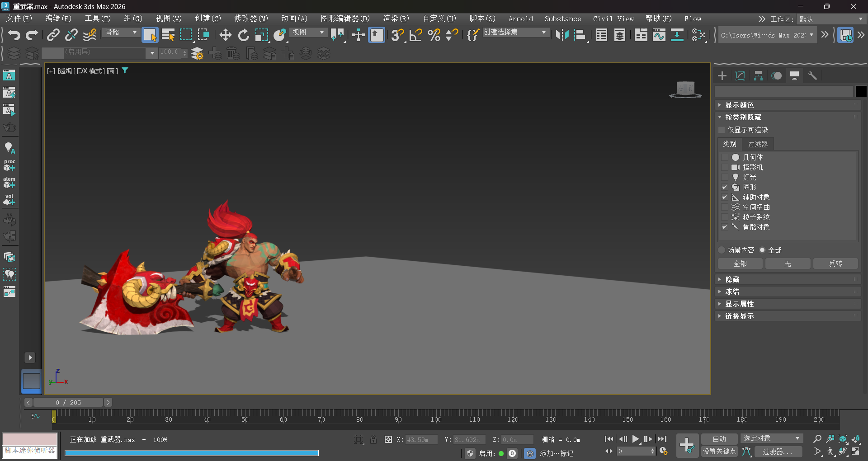Click the Redo arrow in main toolbar
The height and width of the screenshot is (461, 868).
point(32,35)
